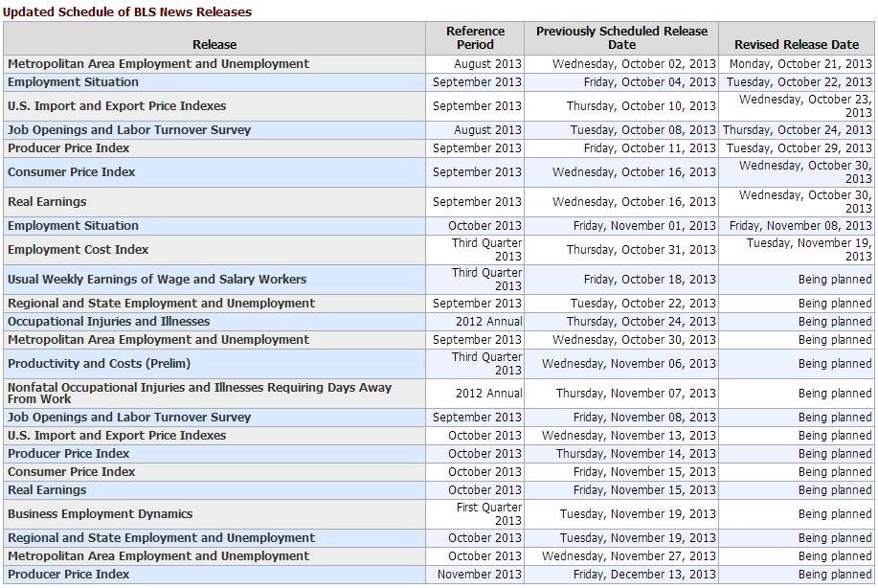Click the Reference Period column header
878x588 pixels.
pos(475,38)
